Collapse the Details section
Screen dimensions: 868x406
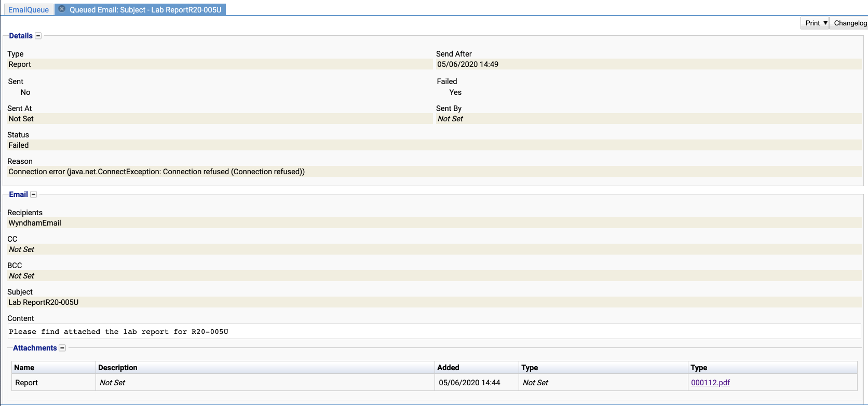(38, 36)
